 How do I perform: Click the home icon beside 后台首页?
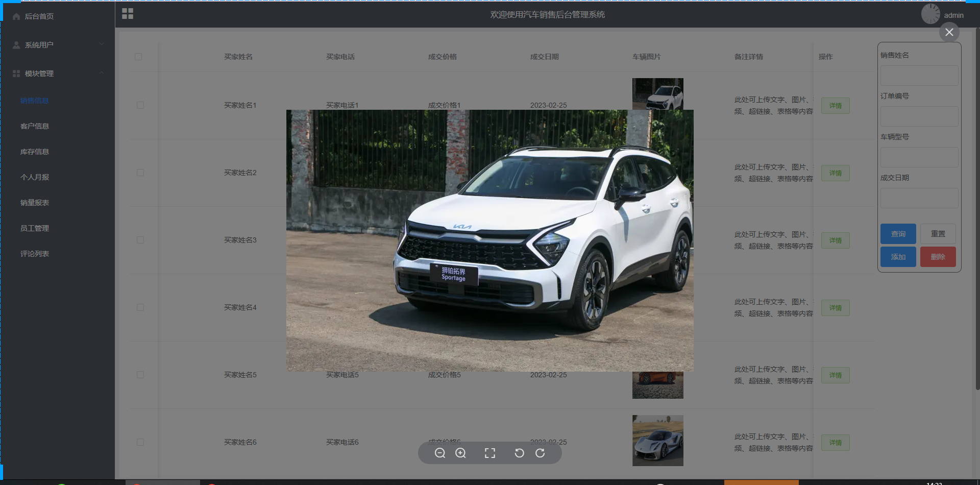16,16
